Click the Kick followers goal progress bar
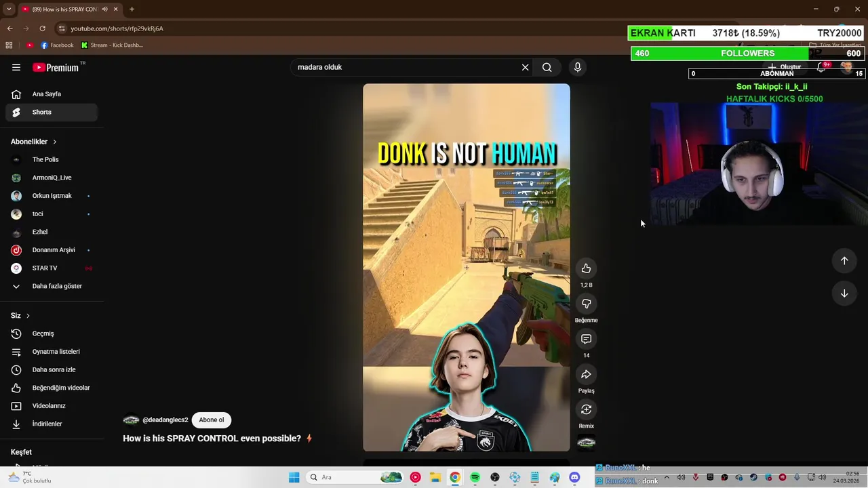The height and width of the screenshot is (488, 868). [x=747, y=54]
